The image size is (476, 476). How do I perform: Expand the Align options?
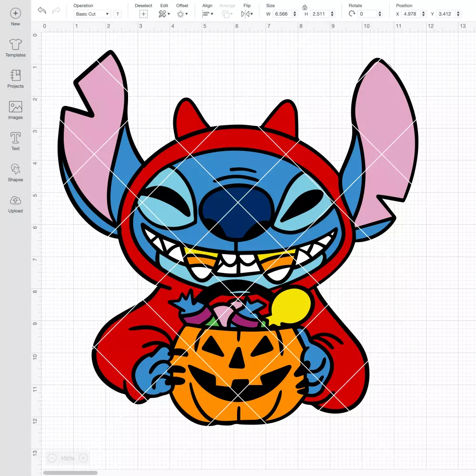pyautogui.click(x=208, y=14)
